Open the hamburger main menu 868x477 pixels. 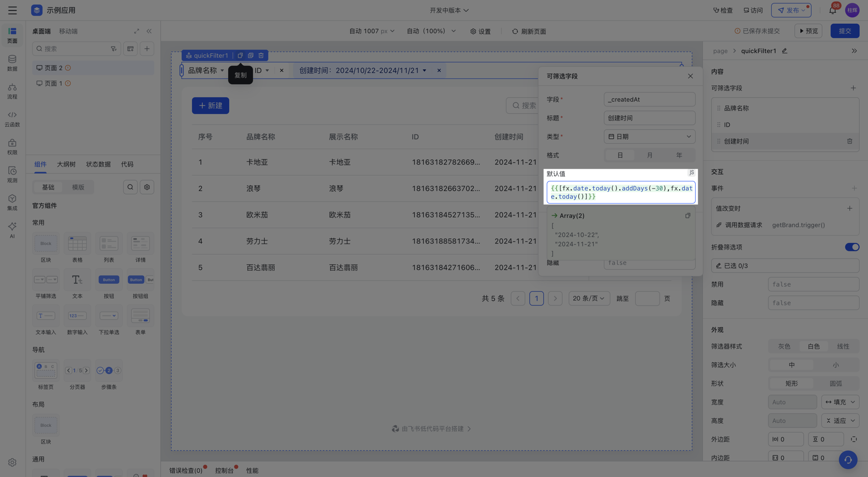pyautogui.click(x=12, y=10)
